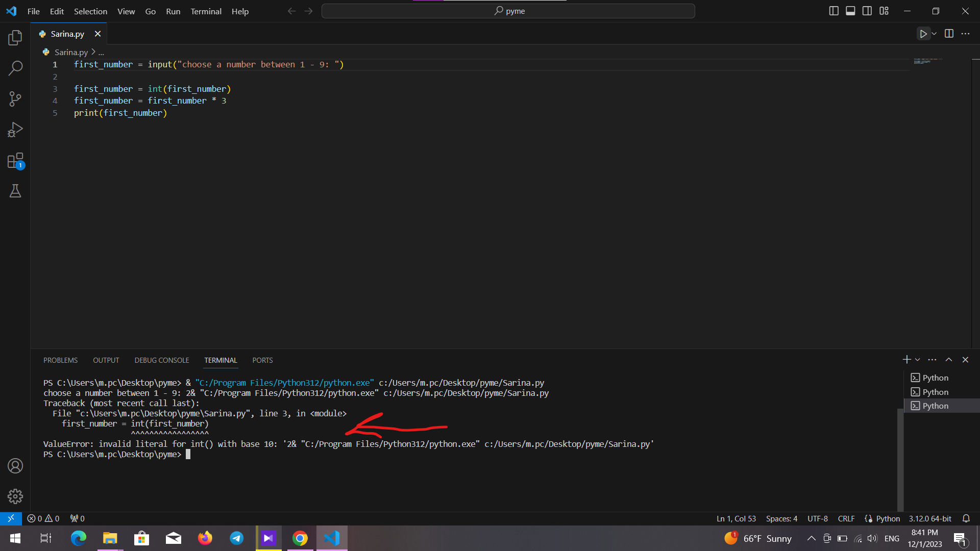Viewport: 980px width, 551px height.
Task: Open the notifications bell in status bar
Action: pyautogui.click(x=966, y=518)
